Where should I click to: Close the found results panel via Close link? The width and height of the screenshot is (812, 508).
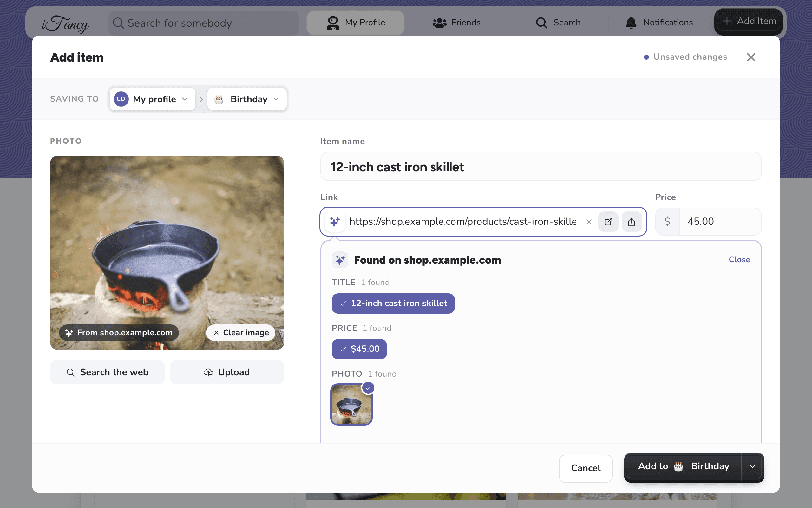(739, 260)
